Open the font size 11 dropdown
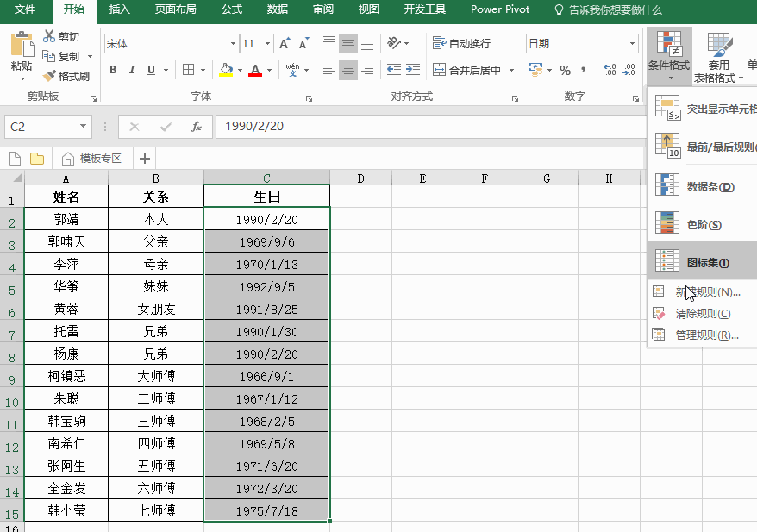The image size is (757, 532). pyautogui.click(x=267, y=43)
